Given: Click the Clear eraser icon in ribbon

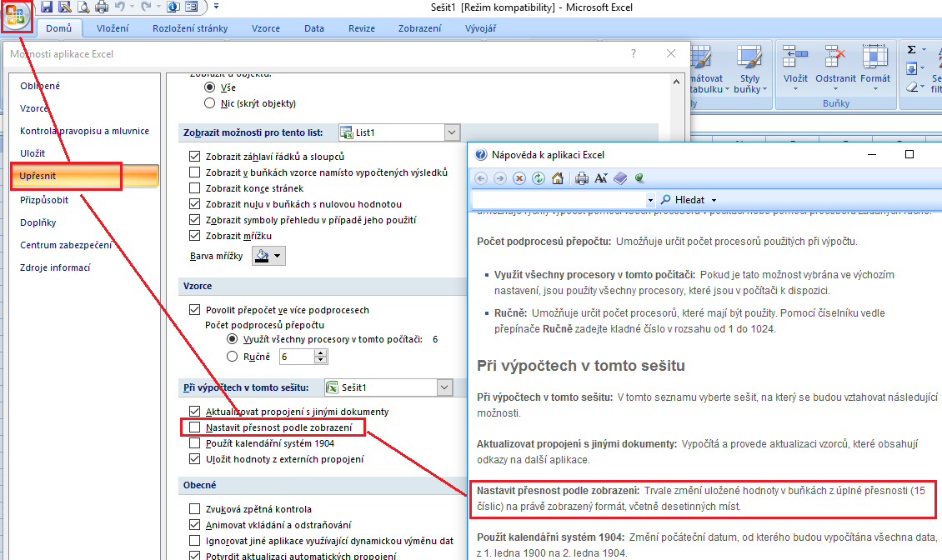Looking at the screenshot, I should (912, 87).
